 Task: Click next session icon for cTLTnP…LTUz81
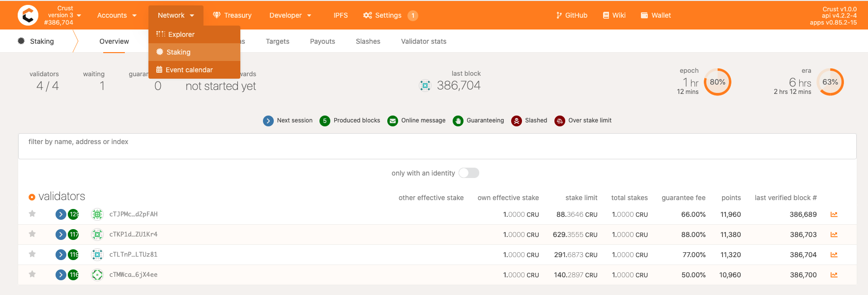[61, 255]
